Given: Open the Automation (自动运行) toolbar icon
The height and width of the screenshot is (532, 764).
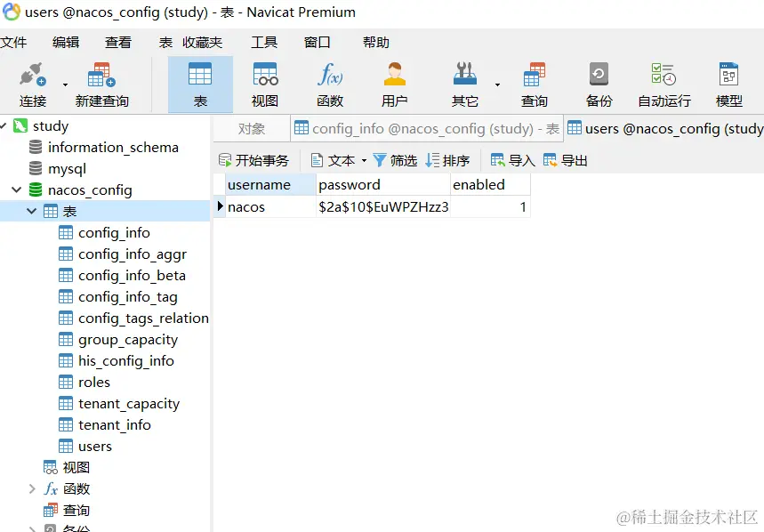Looking at the screenshot, I should coord(664,85).
